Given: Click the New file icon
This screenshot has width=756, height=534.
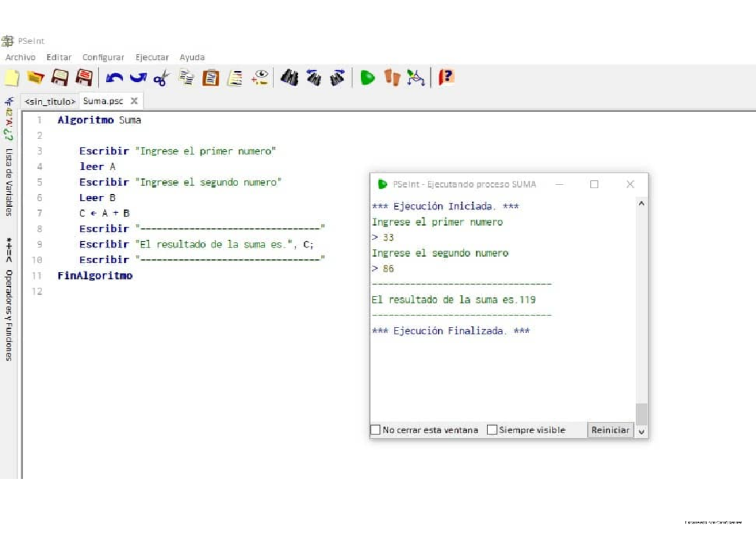Looking at the screenshot, I should [x=11, y=78].
